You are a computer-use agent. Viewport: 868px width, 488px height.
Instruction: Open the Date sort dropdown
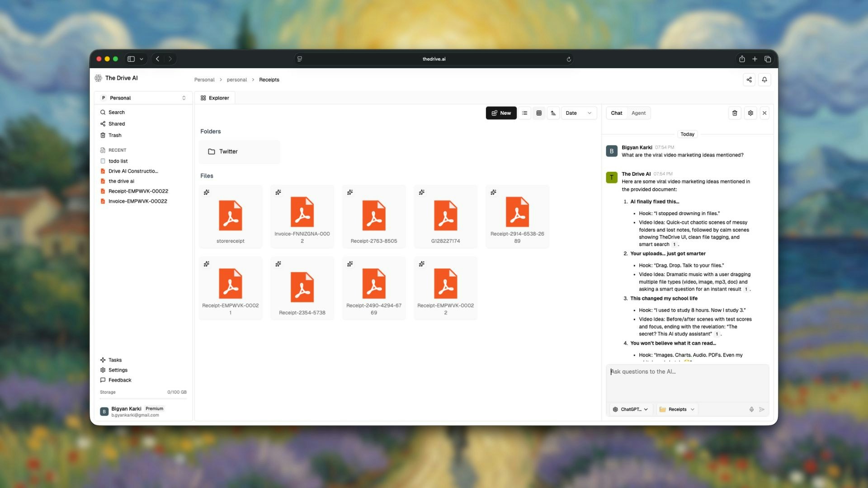(578, 113)
